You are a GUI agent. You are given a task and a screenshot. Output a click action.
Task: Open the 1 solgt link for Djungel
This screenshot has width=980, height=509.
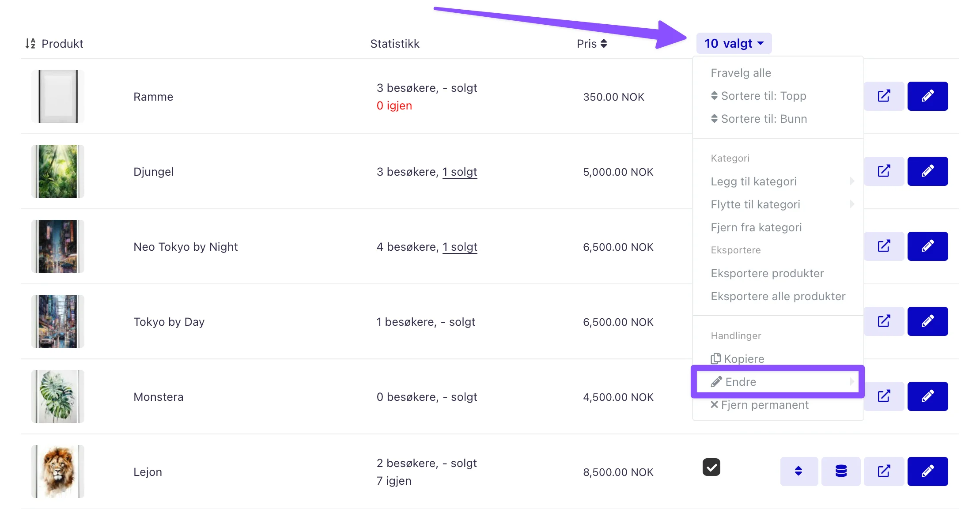(x=460, y=172)
